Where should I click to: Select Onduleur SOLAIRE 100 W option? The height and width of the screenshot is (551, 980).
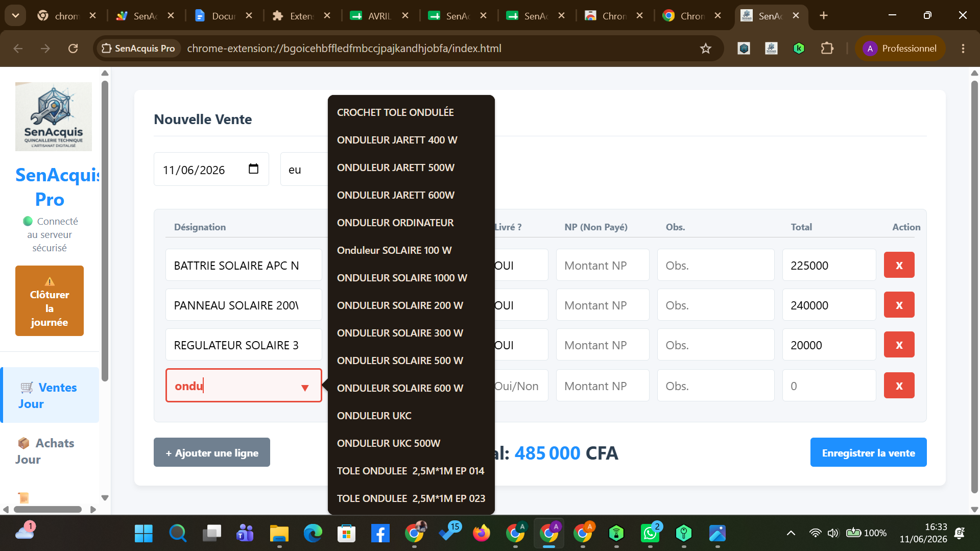[x=411, y=250]
